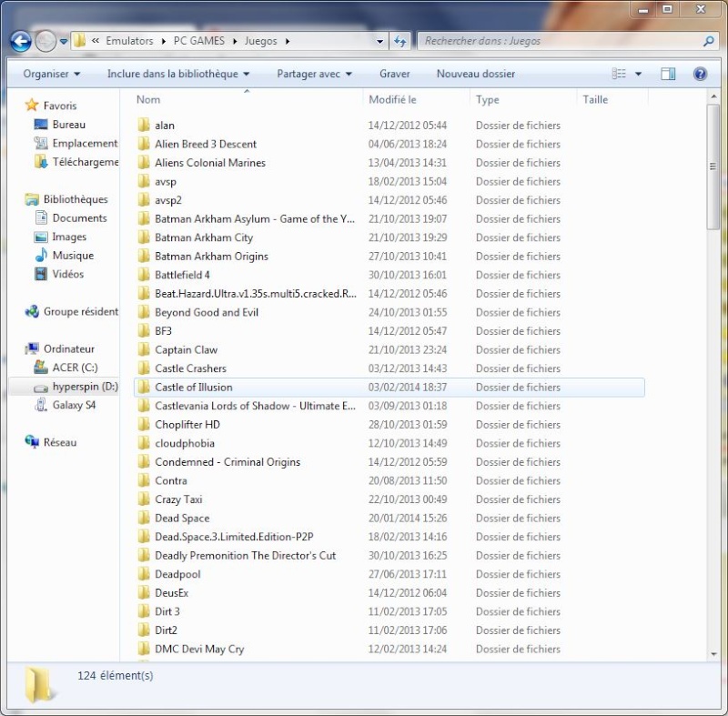Open the Partager avec menu
Screen dimensions: 728x716
pyautogui.click(x=314, y=74)
